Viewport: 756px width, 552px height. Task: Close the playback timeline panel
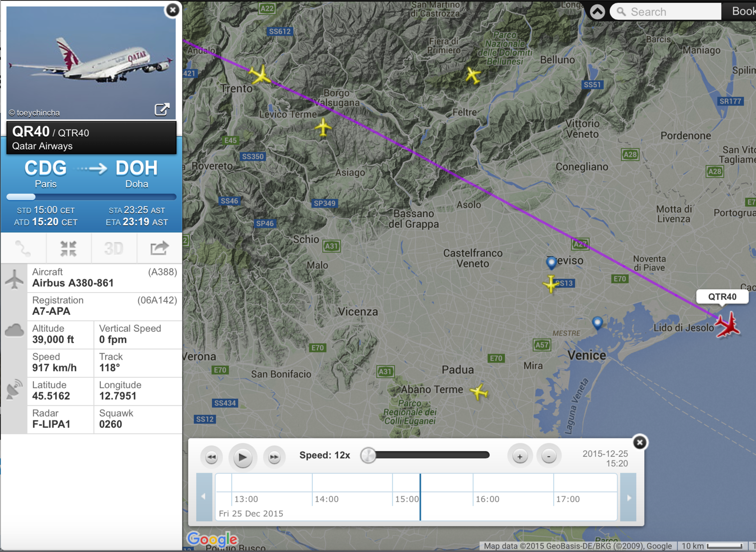pyautogui.click(x=640, y=442)
